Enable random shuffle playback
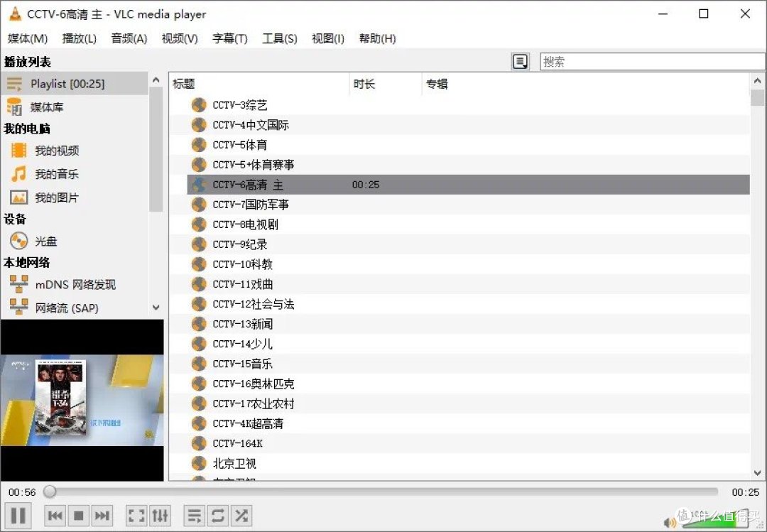Screen dimensions: 767x532 point(241,516)
